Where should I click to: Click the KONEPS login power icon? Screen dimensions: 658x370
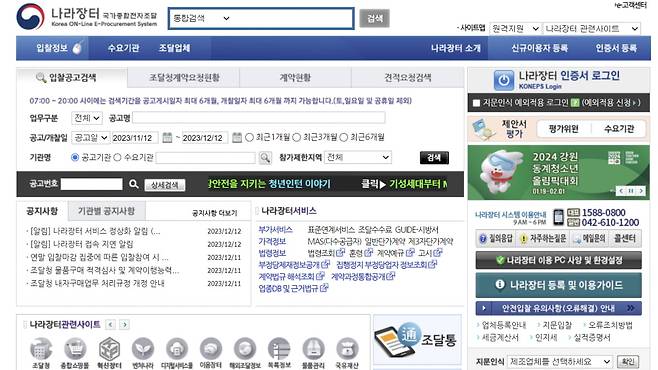[x=504, y=80]
